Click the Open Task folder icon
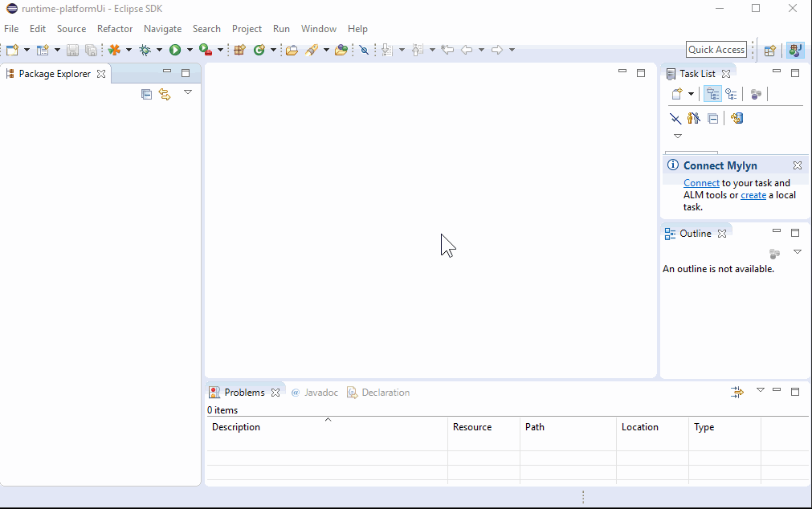The width and height of the screenshot is (812, 509). (341, 50)
